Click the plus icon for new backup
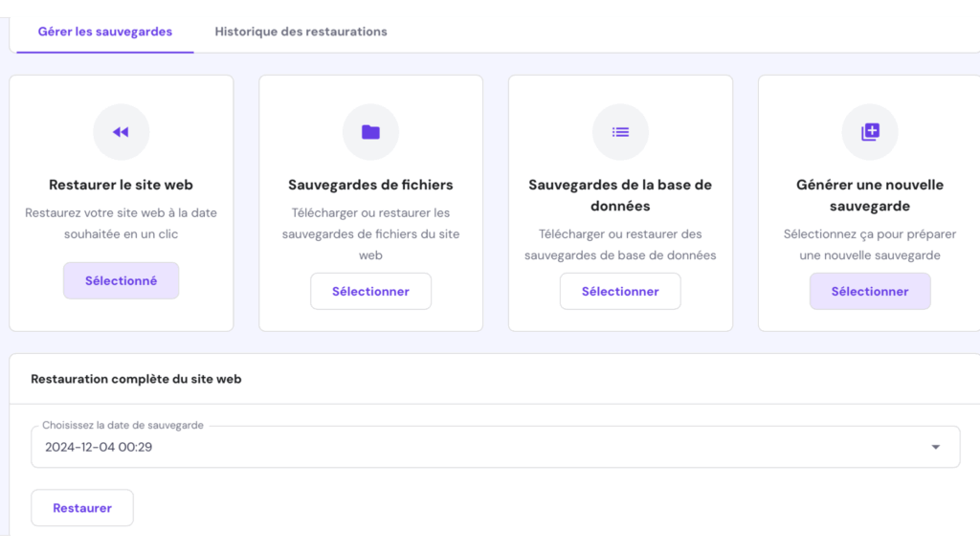The image size is (980, 553). coord(870,132)
